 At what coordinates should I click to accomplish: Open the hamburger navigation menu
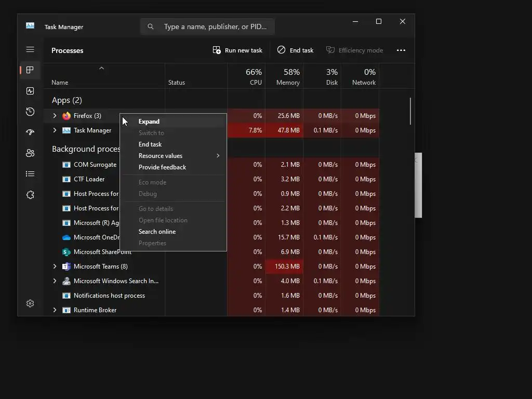click(x=30, y=49)
